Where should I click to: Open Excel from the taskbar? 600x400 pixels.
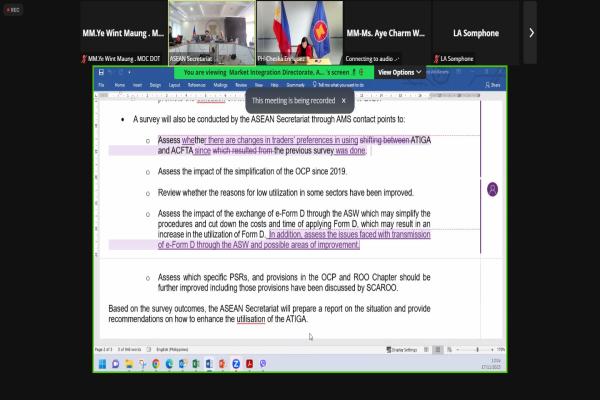pos(196,364)
